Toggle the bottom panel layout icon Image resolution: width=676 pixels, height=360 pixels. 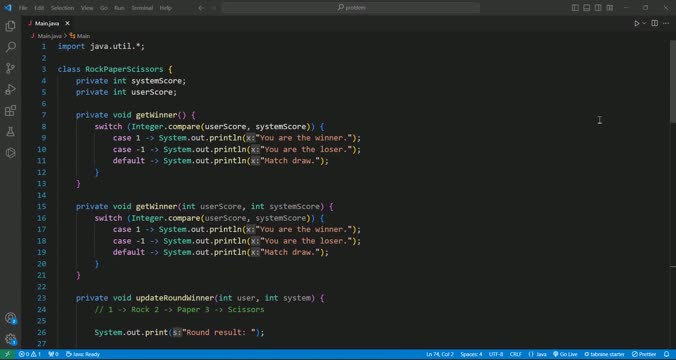coord(586,8)
